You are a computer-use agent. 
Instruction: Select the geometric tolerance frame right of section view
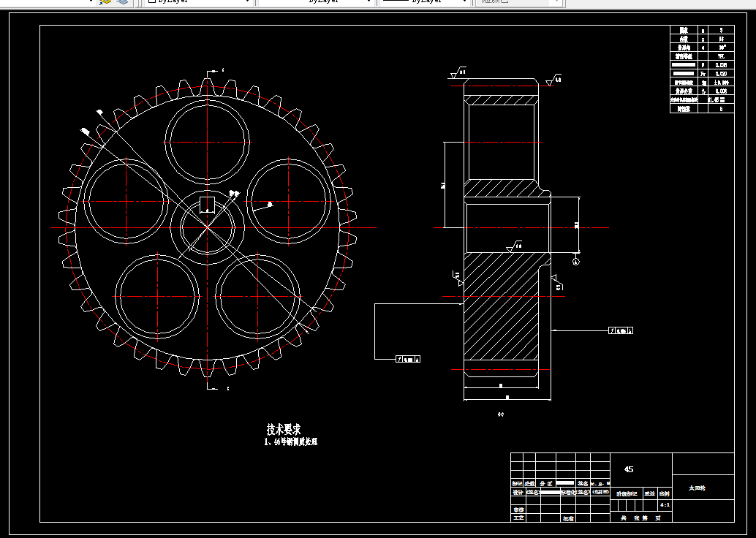coord(621,330)
